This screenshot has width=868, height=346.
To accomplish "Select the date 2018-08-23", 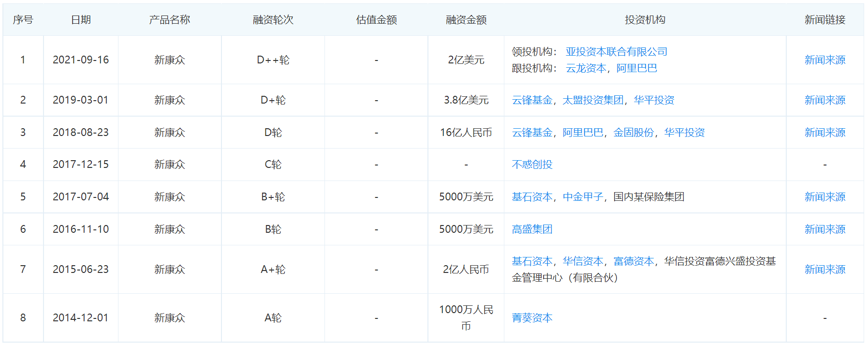I will point(81,133).
